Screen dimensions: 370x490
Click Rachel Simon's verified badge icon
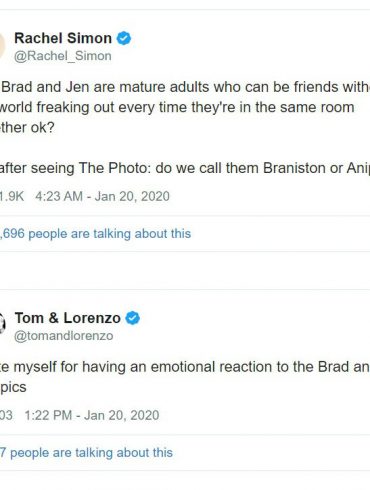coord(124,38)
